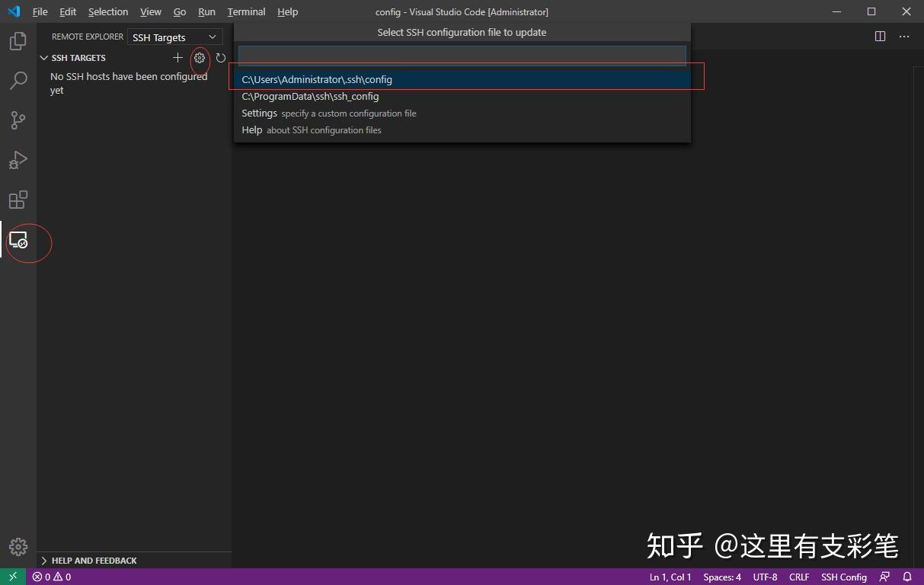Click the Manage gear in the activity bar
The height and width of the screenshot is (585, 924).
tap(18, 546)
